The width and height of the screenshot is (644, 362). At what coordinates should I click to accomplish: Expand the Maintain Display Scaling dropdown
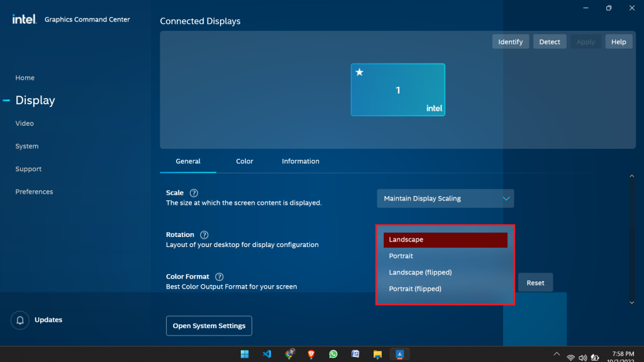point(445,199)
